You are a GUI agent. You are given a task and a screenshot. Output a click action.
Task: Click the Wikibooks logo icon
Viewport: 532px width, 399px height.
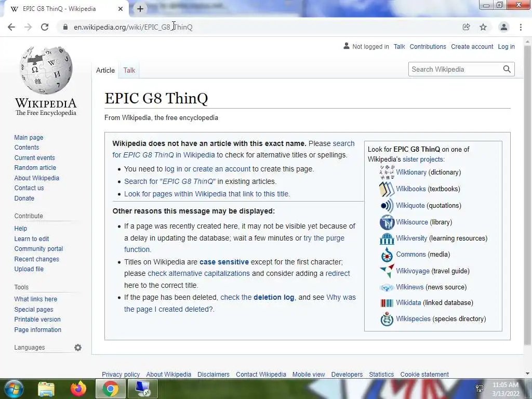387,189
